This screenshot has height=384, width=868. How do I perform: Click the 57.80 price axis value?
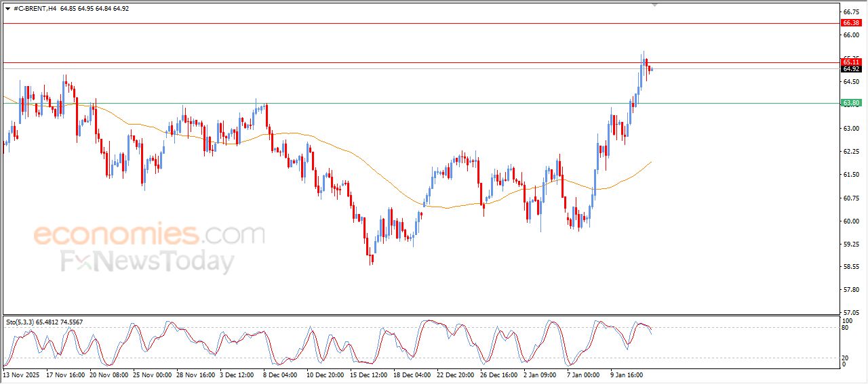point(851,290)
